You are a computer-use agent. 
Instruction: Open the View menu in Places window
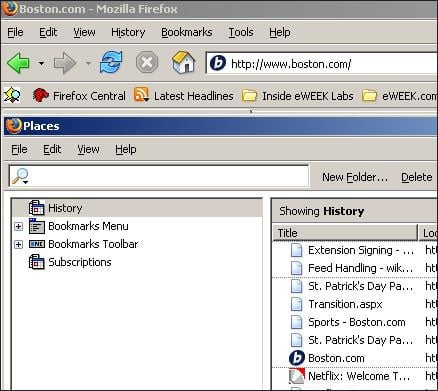(x=88, y=149)
